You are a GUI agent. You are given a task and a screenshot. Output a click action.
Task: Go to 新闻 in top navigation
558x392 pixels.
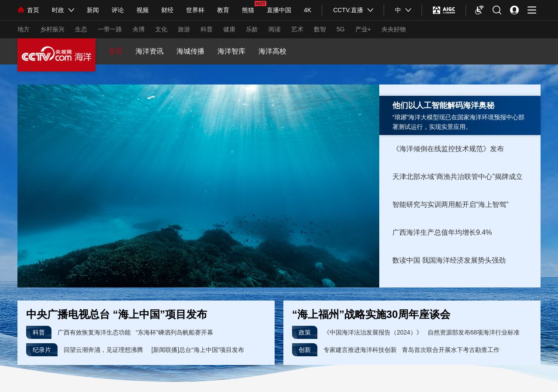coord(93,10)
